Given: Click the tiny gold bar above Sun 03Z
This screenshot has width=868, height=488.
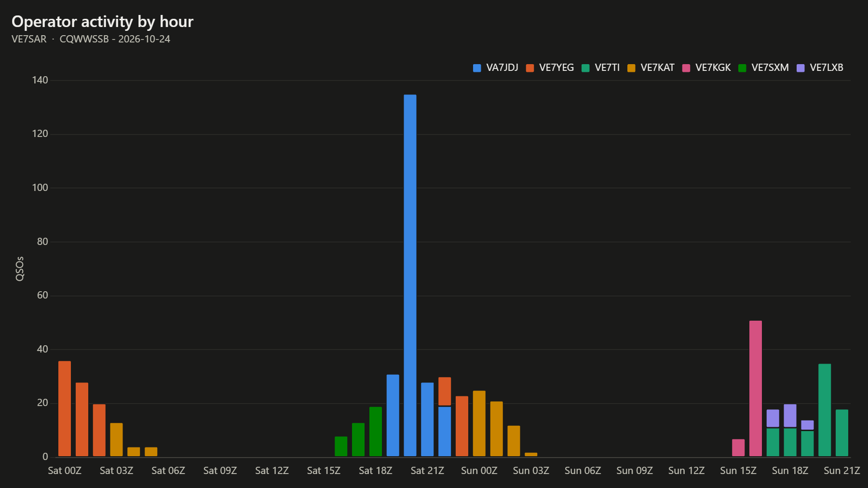Looking at the screenshot, I should click(531, 454).
